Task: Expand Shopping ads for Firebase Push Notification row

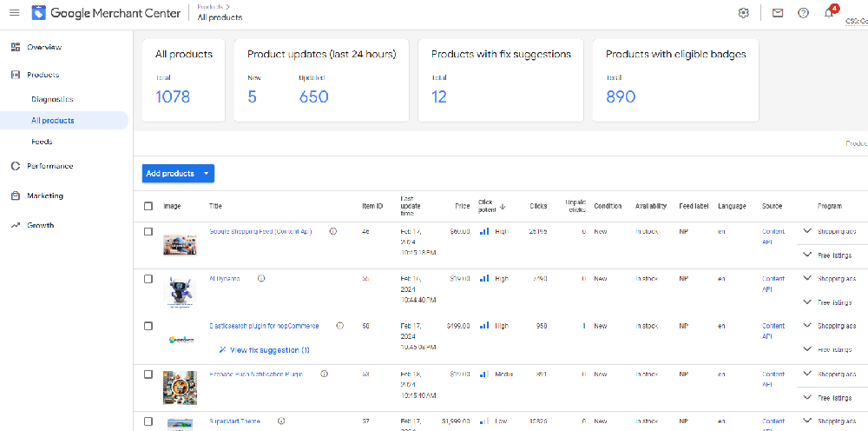Action: click(x=806, y=374)
